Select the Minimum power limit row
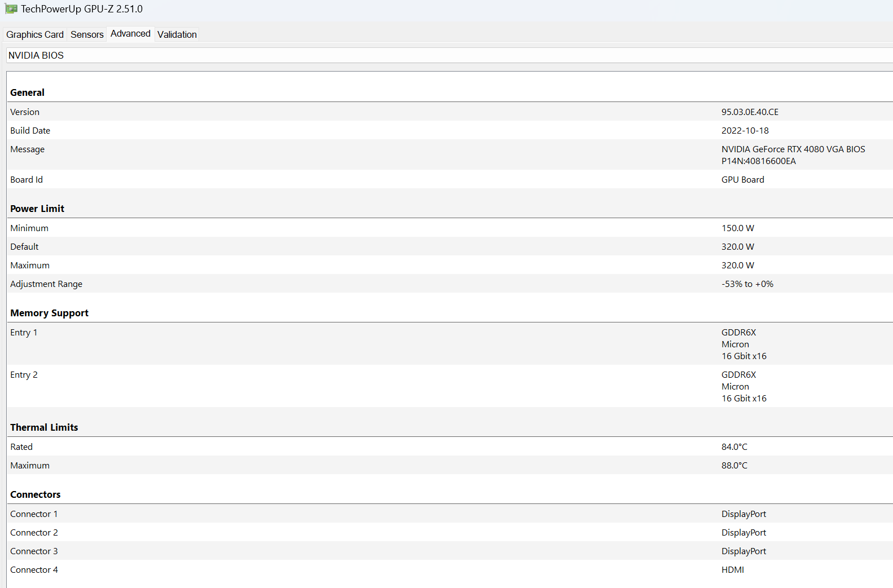Viewport: 893px width, 588px height. (x=29, y=228)
